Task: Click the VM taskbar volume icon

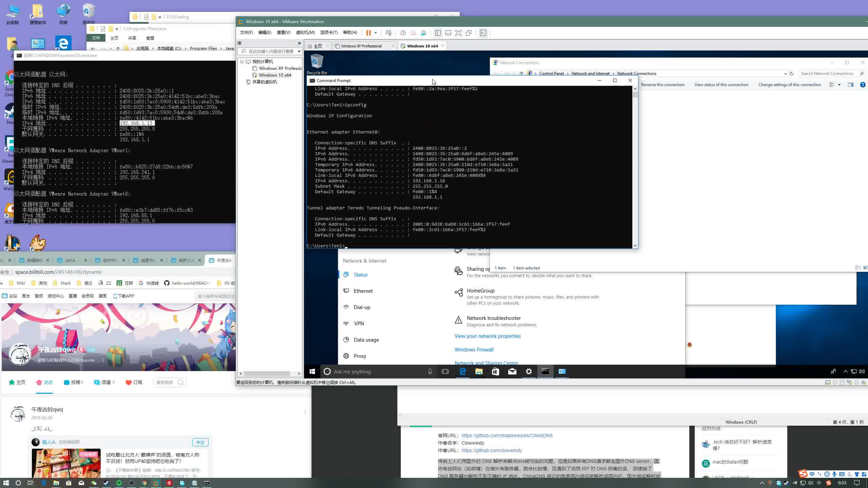Action: click(x=862, y=372)
